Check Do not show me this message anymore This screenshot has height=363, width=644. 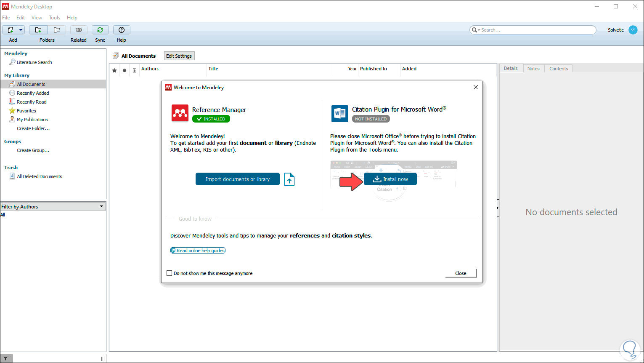170,273
